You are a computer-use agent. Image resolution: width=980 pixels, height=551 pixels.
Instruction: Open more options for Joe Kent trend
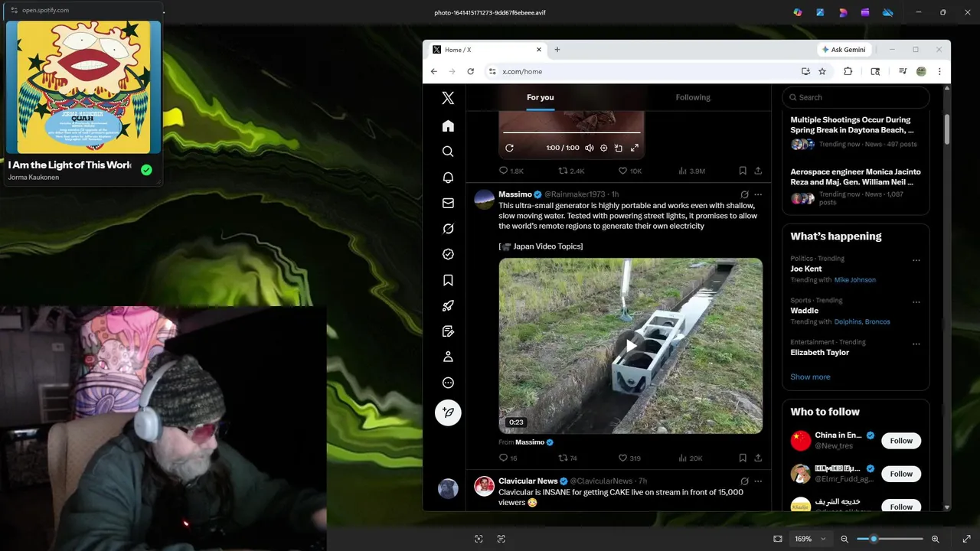tap(916, 260)
